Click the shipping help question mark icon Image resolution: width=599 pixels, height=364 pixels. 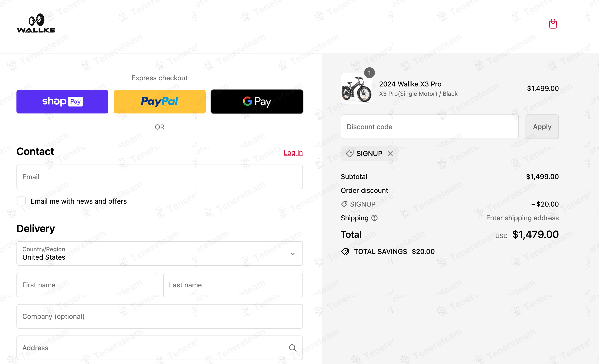pyautogui.click(x=374, y=218)
